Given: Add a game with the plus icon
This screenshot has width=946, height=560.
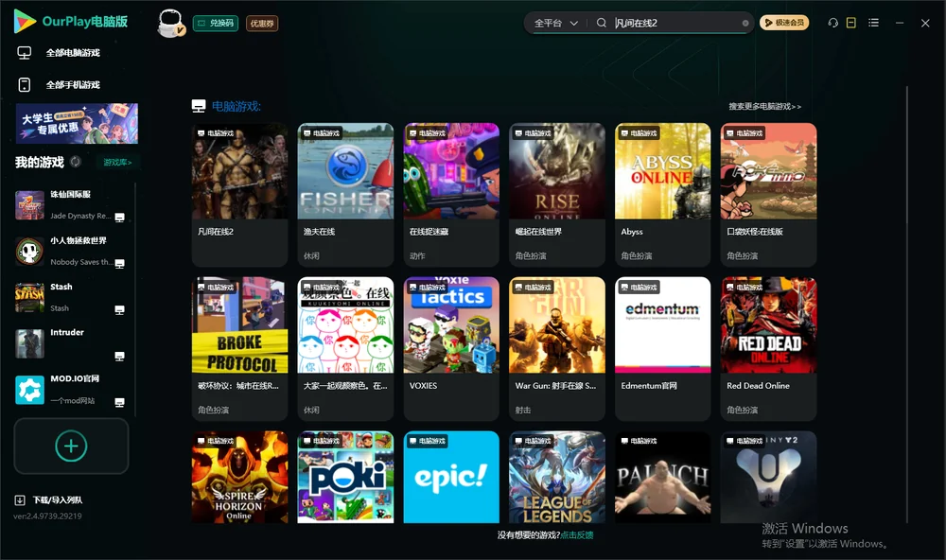Looking at the screenshot, I should point(71,446).
